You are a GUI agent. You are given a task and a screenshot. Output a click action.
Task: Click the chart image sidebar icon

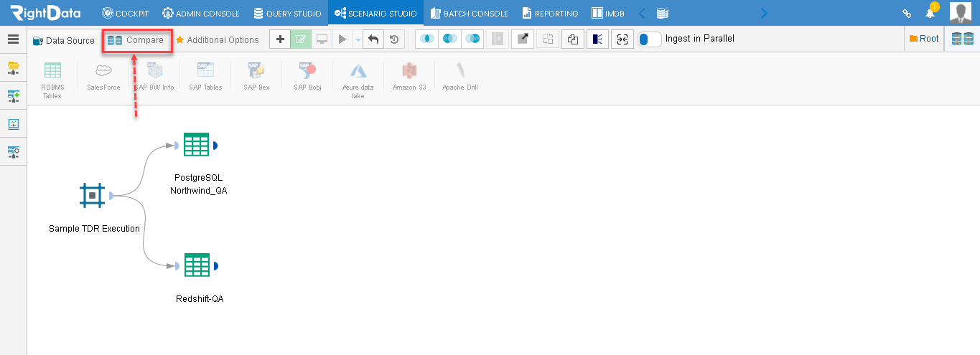click(x=13, y=123)
